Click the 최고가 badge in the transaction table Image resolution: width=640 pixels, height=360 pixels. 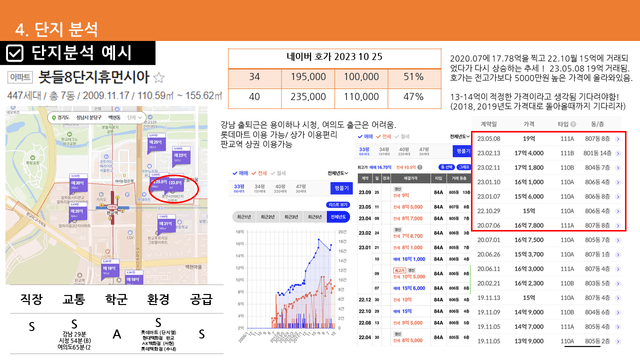pyautogui.click(x=399, y=271)
